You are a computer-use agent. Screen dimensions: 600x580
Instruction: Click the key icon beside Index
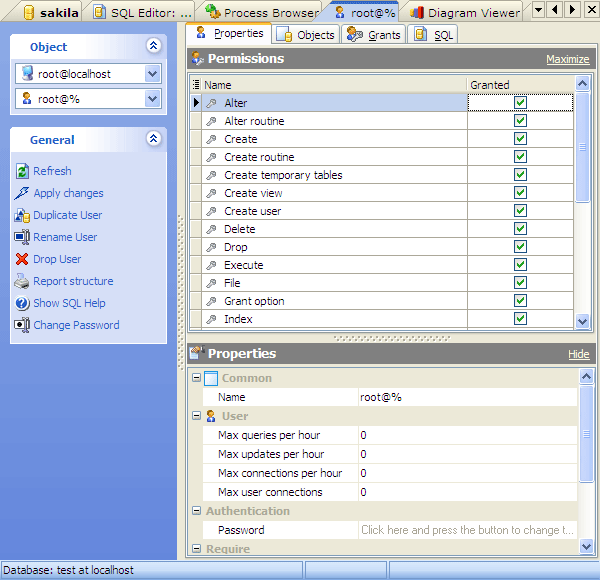click(211, 319)
